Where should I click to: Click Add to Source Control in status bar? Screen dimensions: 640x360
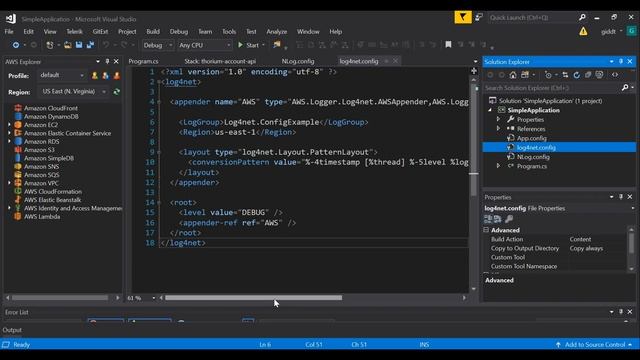tap(595, 344)
